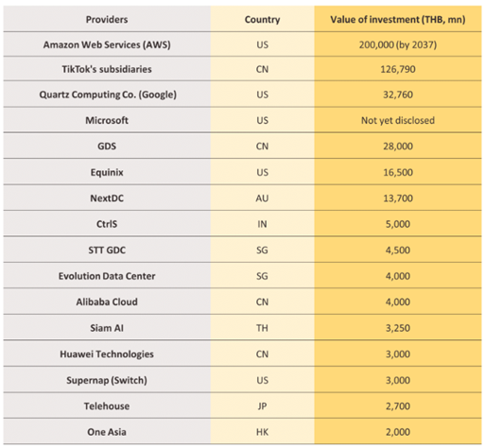Click the Providers column header
The image size is (485, 448).
coord(107,19)
